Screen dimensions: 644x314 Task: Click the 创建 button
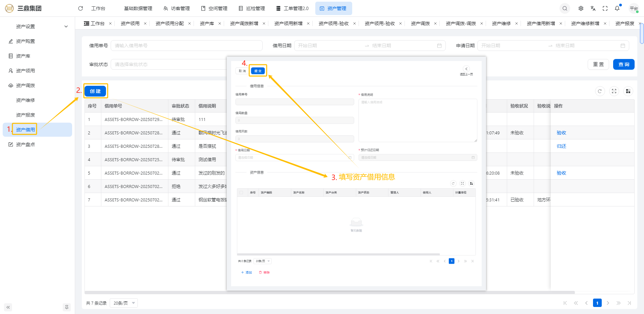pyautogui.click(x=95, y=91)
